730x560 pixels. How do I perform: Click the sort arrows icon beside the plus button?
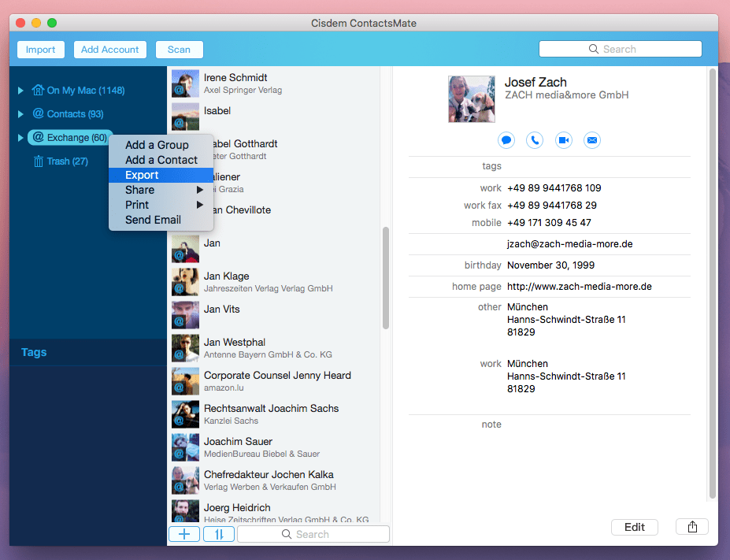click(x=218, y=533)
